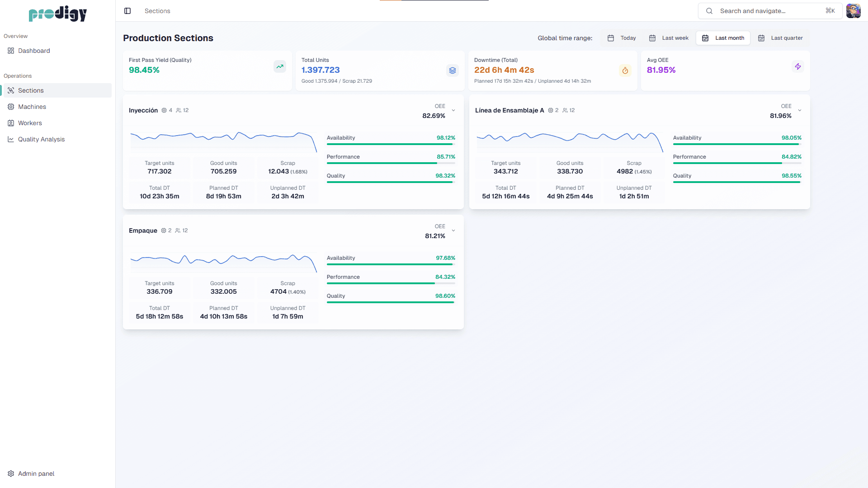Click the Total Units layers icon
This screenshot has height=488, width=868.
point(452,70)
